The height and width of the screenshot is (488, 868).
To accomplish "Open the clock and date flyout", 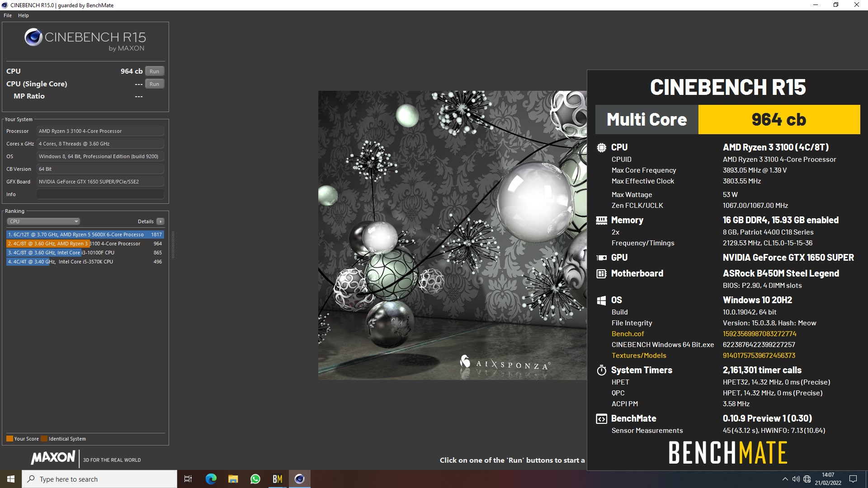I will 828,479.
